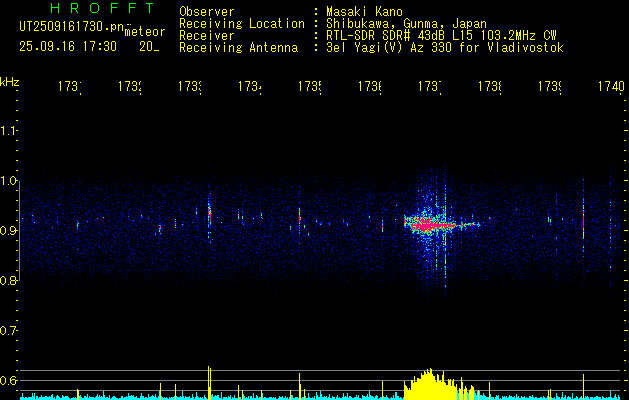Click the green HROFFT title
The width and height of the screenshot is (629, 400).
pos(102,8)
